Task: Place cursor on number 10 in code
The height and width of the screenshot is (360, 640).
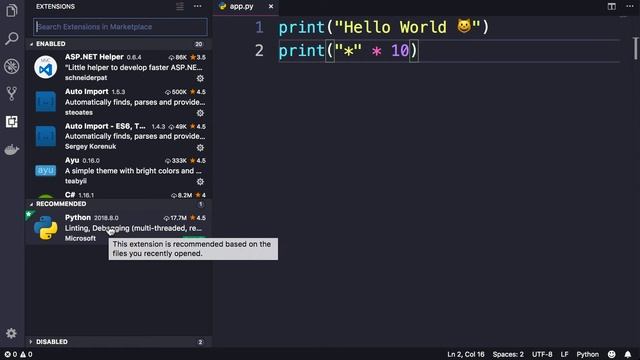Action: 400,51
